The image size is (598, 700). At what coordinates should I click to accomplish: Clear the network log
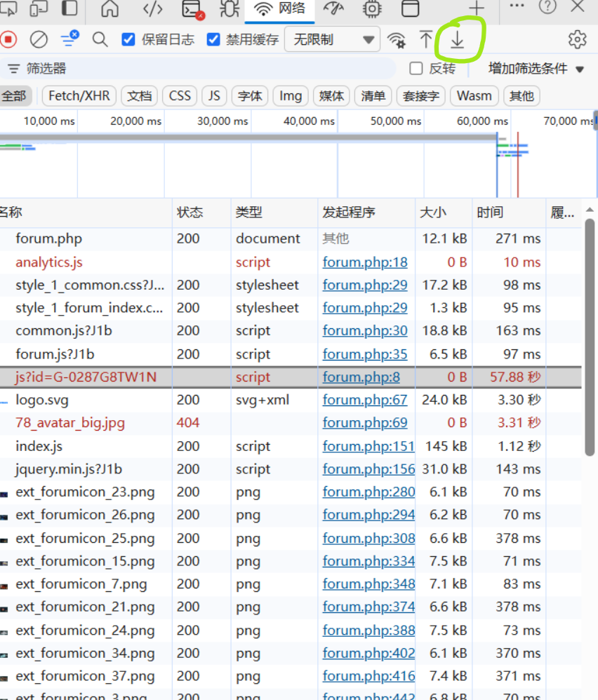pos(39,39)
